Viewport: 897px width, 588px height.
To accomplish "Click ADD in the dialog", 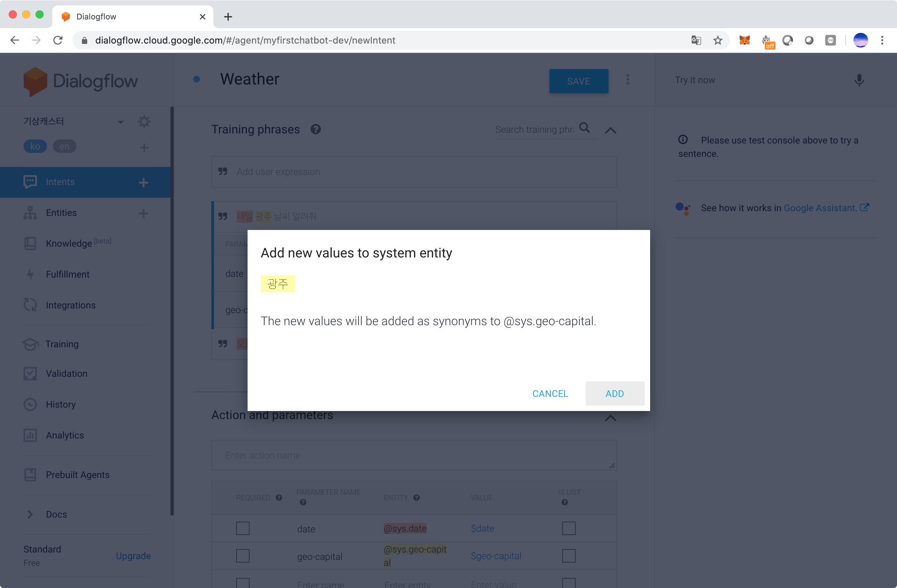I will click(x=614, y=394).
